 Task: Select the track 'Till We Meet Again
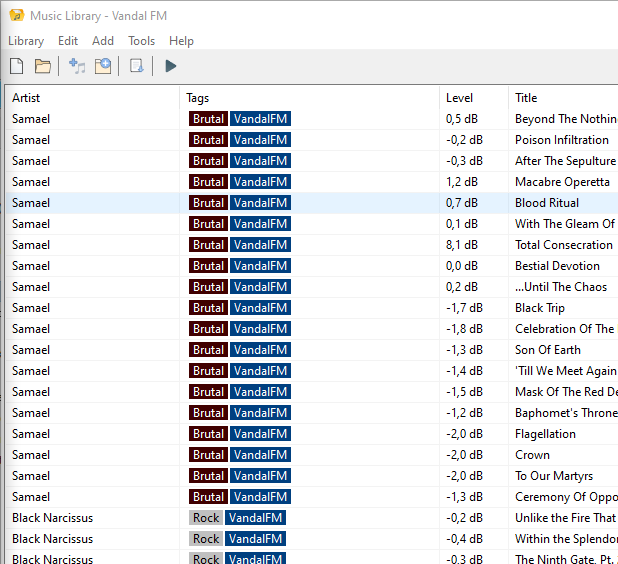pos(566,371)
